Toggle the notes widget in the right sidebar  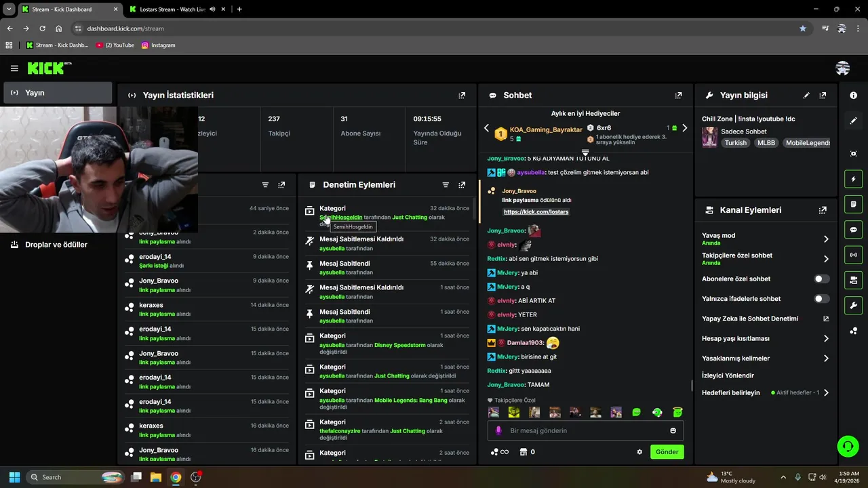coord(853,204)
